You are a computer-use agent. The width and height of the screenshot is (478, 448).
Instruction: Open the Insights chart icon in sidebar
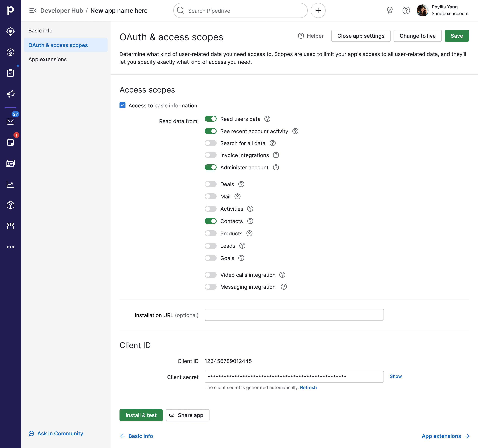[x=10, y=184]
